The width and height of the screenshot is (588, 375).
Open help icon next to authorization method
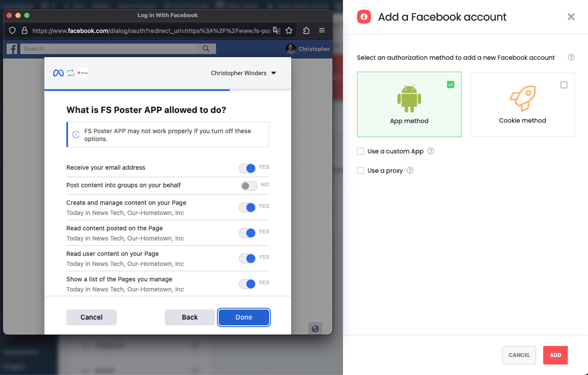click(571, 57)
